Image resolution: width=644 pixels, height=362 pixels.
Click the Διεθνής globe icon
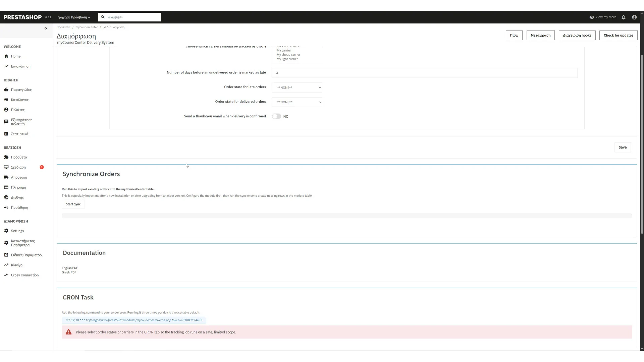6,197
